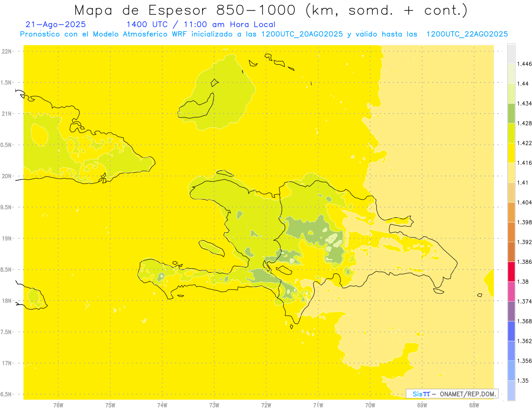
Task: Click the olive green colorbar segment between 1.428 and 1.434
Action: [x=511, y=113]
